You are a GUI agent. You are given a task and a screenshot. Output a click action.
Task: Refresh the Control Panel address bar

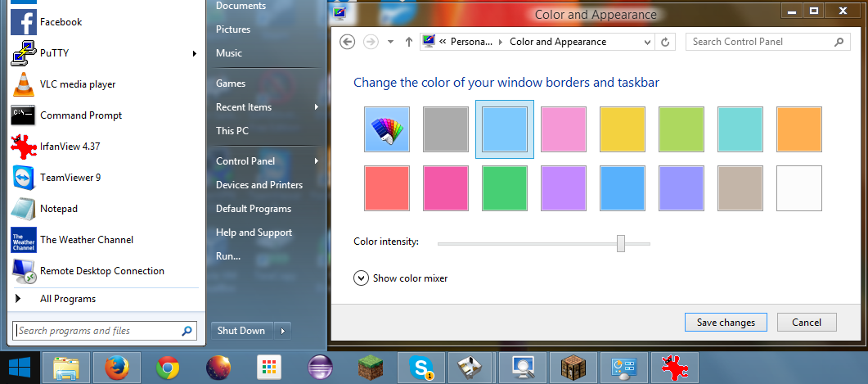click(665, 42)
